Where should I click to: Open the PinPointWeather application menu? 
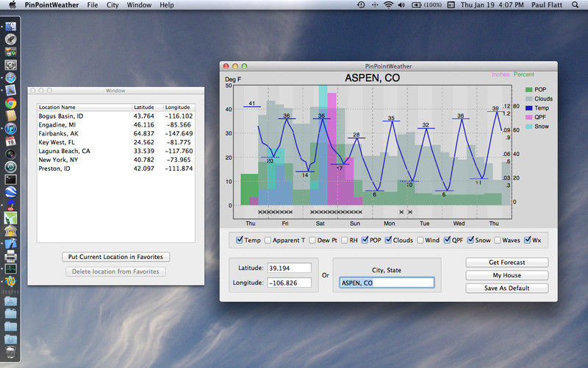point(51,5)
